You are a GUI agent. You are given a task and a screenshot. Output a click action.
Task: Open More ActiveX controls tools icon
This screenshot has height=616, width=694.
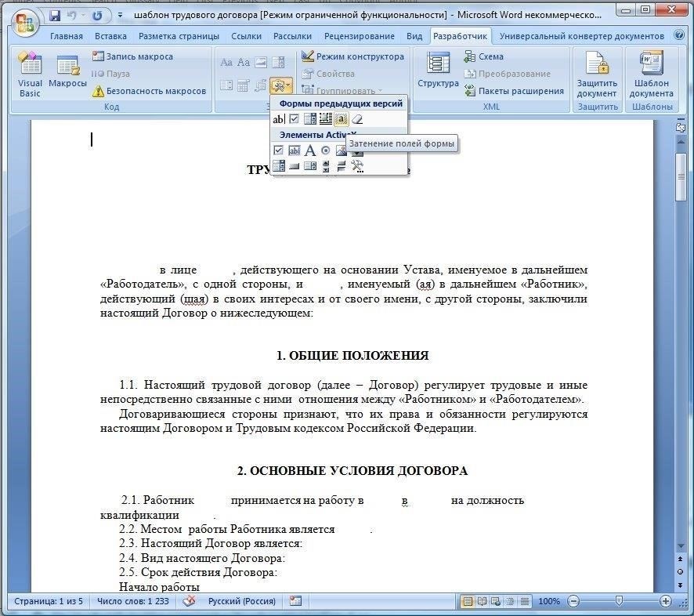(x=357, y=166)
